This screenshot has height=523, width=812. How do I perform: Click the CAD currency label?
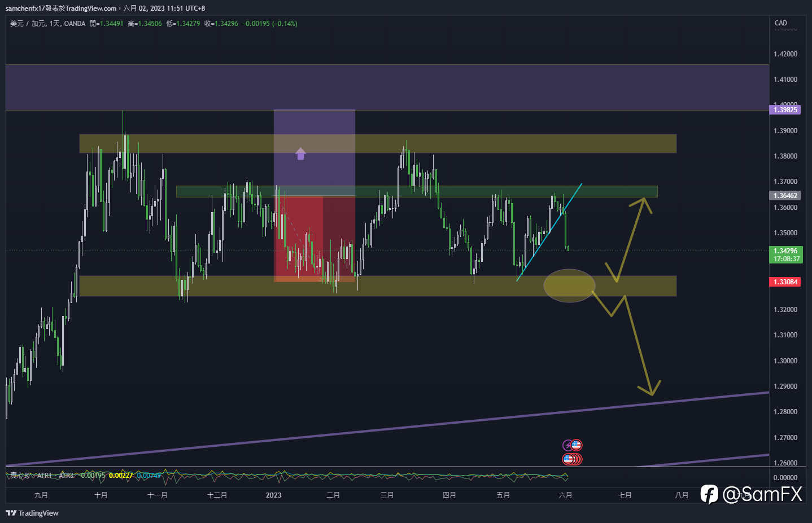pos(781,23)
